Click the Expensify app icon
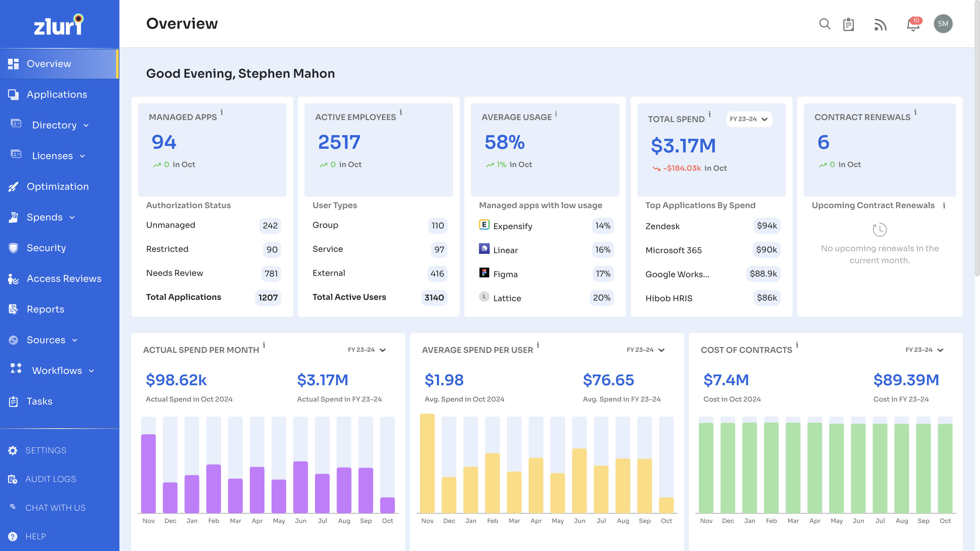The height and width of the screenshot is (551, 980). [484, 225]
